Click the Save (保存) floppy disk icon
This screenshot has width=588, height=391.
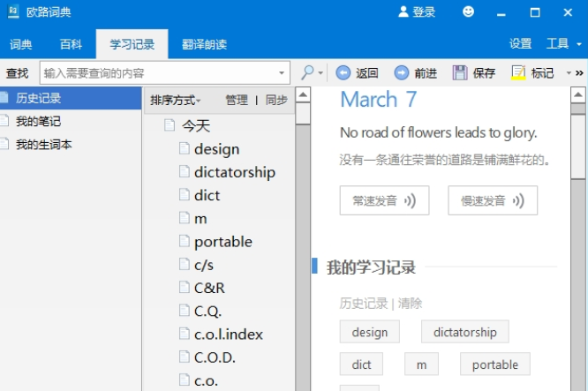[x=460, y=73]
